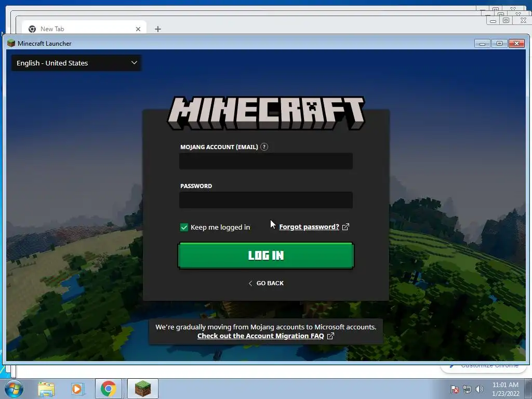Viewport: 532px width, 399px height.
Task: Click the network icon in system tray
Action: (467, 389)
